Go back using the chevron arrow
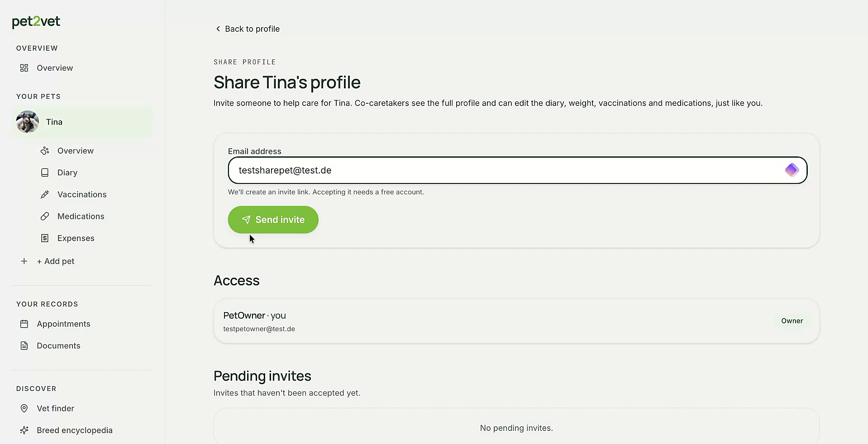This screenshot has height=444, width=868. [x=218, y=29]
